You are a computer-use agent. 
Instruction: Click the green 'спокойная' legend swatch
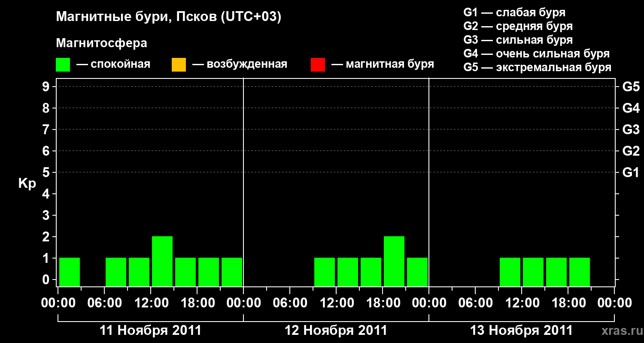pyautogui.click(x=63, y=65)
